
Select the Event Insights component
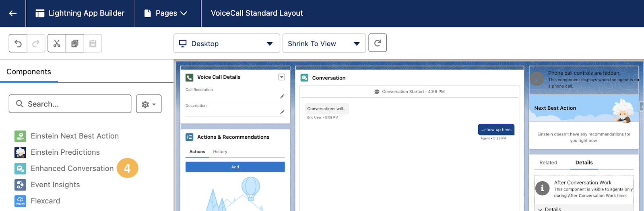pyautogui.click(x=56, y=185)
